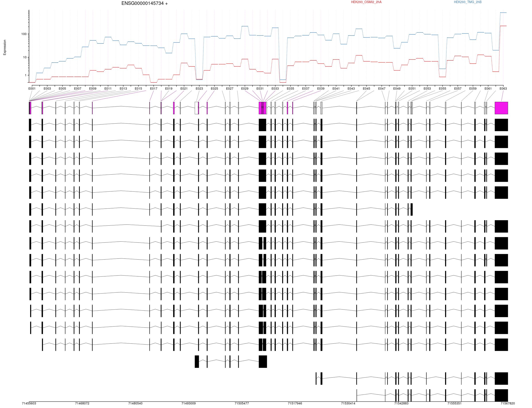Select exon label E055
Screen dimensions: 532x408
click(x=442, y=89)
